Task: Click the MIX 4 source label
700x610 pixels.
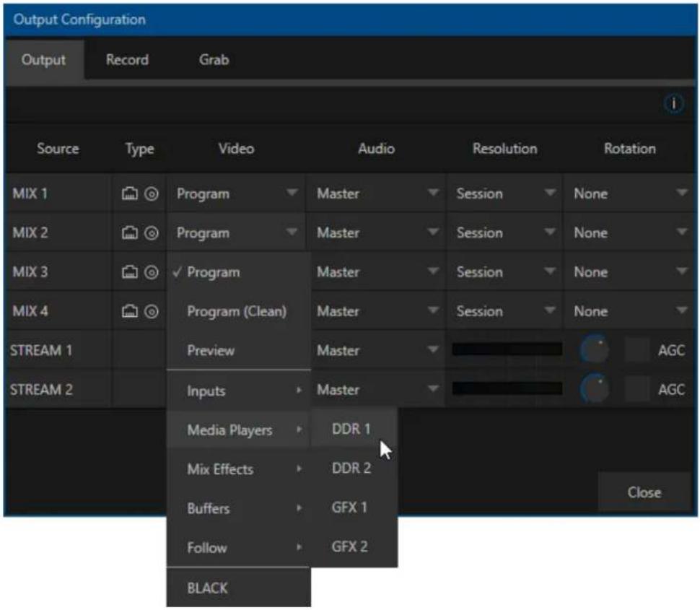Action: (x=30, y=311)
